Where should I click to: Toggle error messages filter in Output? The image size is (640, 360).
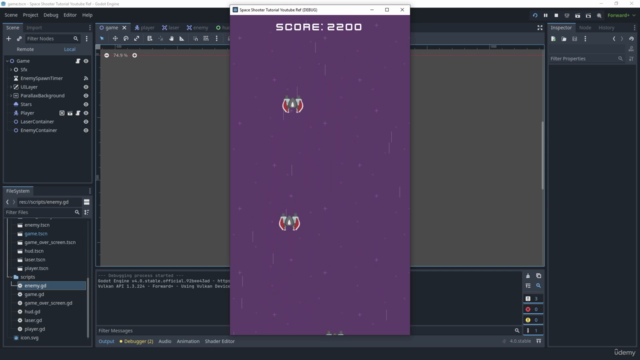(533, 309)
